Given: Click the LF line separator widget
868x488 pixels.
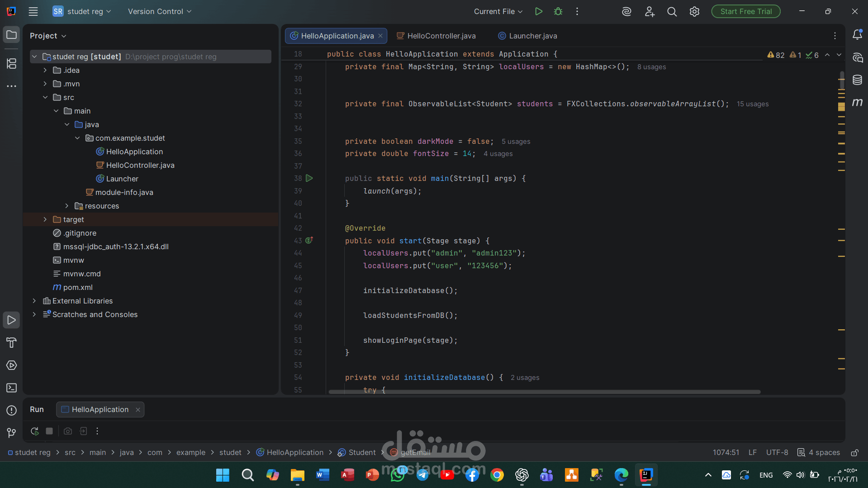Looking at the screenshot, I should point(753,453).
